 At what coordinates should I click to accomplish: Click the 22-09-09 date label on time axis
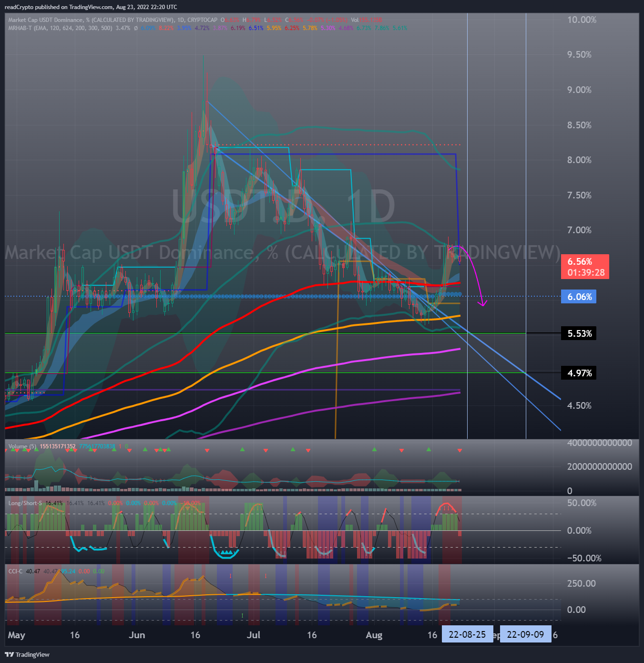[525, 634]
